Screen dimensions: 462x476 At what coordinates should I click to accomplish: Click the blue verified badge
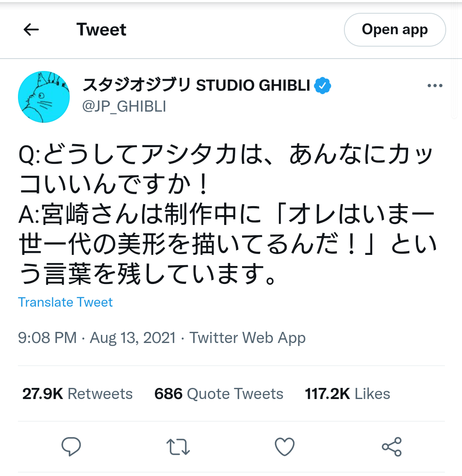[323, 86]
